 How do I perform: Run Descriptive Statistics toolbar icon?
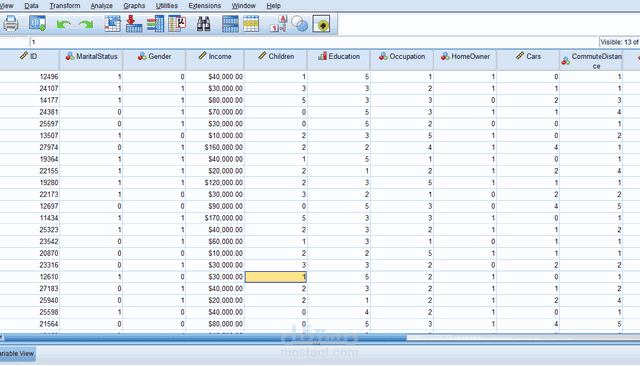[177, 24]
